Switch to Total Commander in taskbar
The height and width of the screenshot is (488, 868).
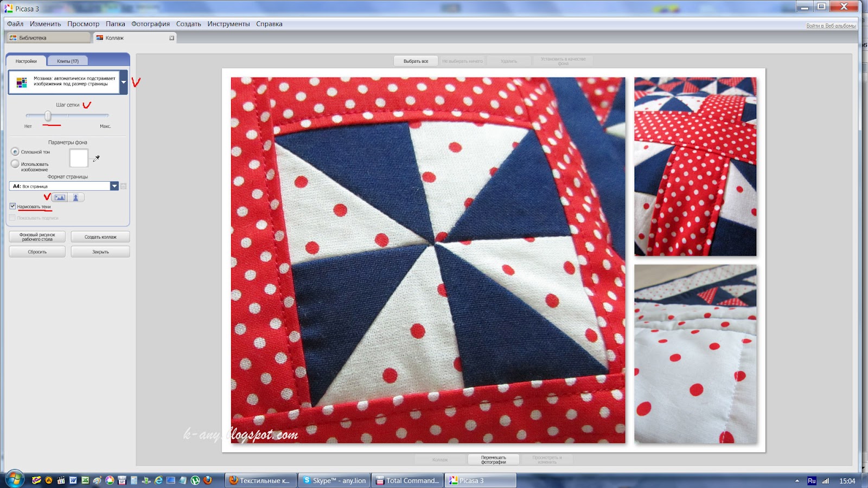408,480
